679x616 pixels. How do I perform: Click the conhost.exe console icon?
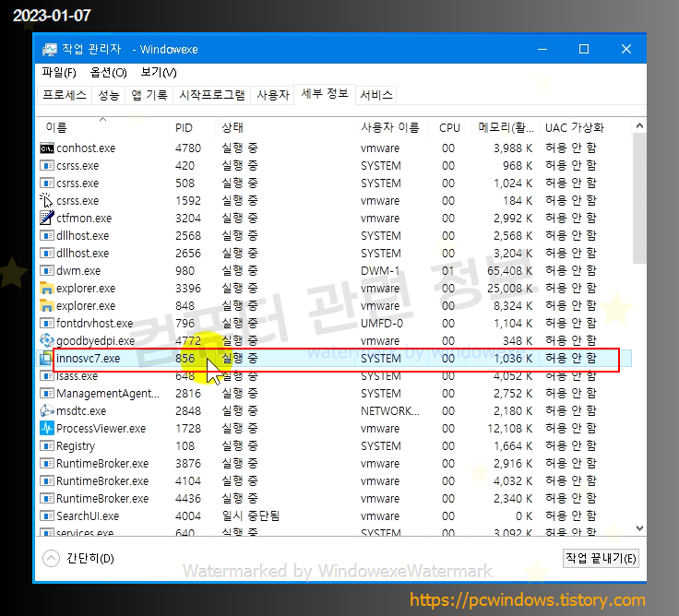[47, 148]
